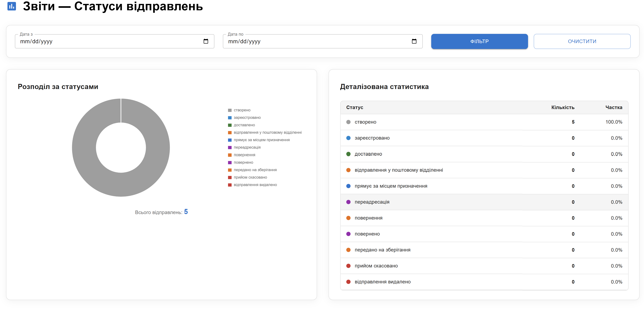Click the 'Частка' column header
Image resolution: width=644 pixels, height=310 pixels.
[x=614, y=107]
